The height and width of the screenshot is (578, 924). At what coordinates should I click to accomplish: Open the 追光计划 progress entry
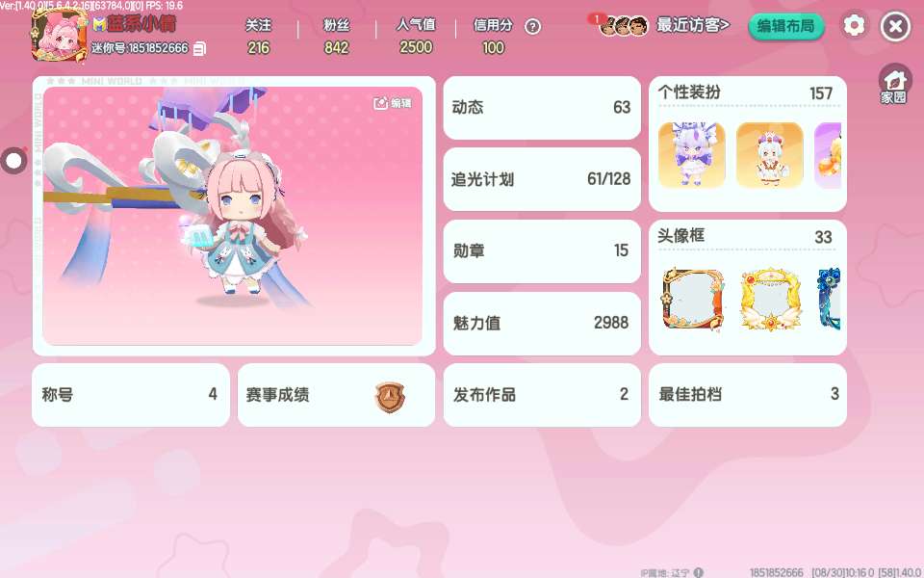point(542,179)
